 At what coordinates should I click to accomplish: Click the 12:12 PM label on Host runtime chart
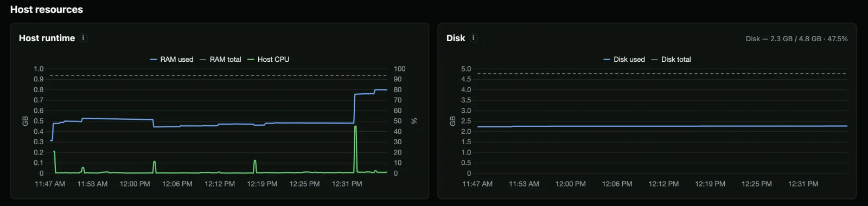pos(220,184)
